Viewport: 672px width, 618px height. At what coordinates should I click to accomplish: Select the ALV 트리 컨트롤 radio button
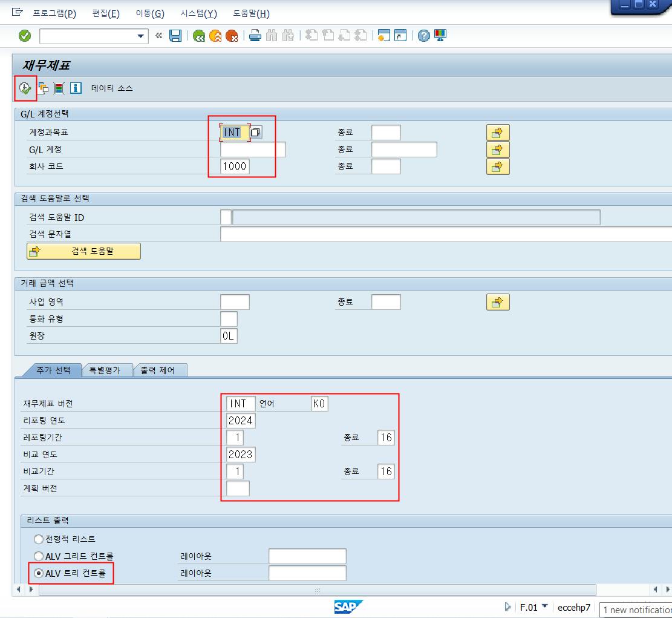pyautogui.click(x=39, y=573)
